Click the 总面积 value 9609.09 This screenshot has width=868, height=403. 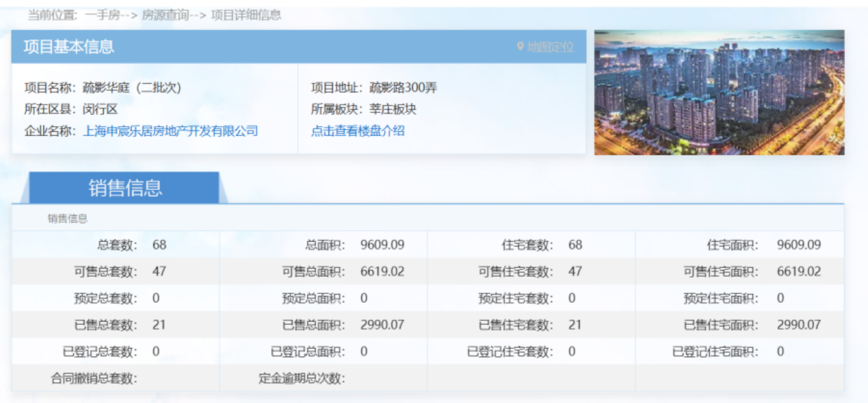click(382, 245)
